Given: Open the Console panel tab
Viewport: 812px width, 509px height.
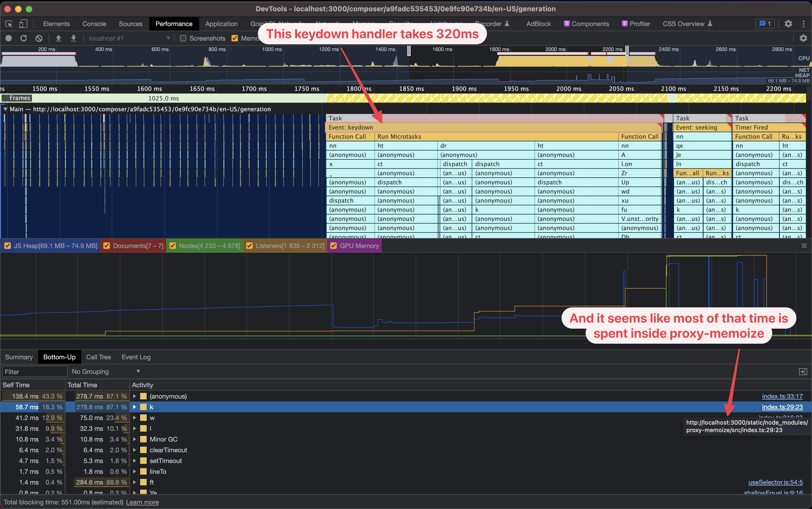Looking at the screenshot, I should (x=94, y=24).
